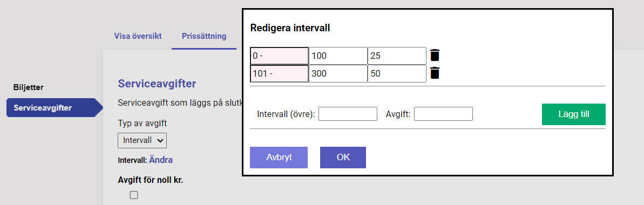Edit the fee field showing 25
The width and height of the screenshot is (644, 205).
(x=397, y=56)
